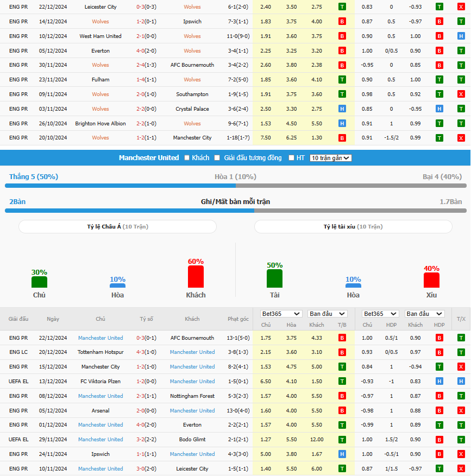Click odds value 7.50 in Wolves–Manchester City row
This screenshot has width=471, height=476.
pos(266,138)
